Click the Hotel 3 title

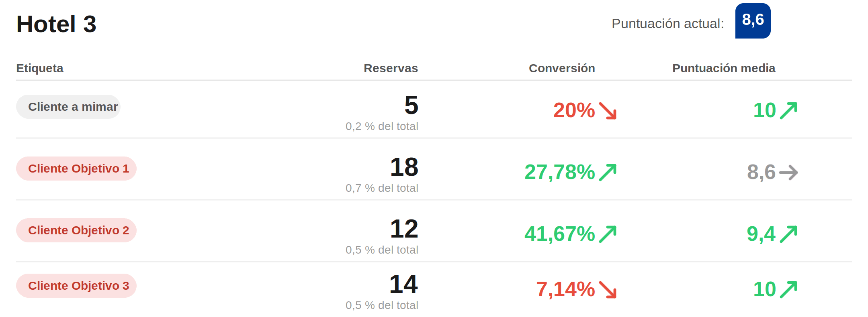click(56, 24)
